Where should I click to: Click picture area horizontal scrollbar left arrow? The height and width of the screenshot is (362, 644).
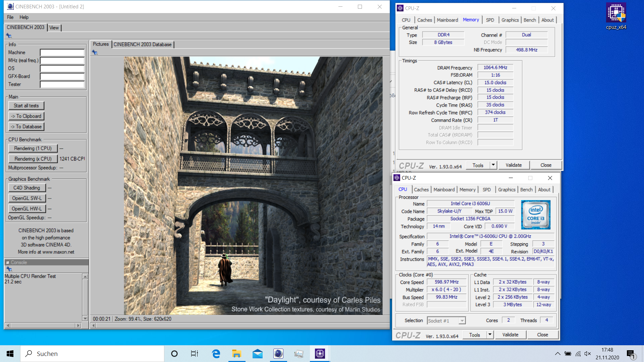94,325
